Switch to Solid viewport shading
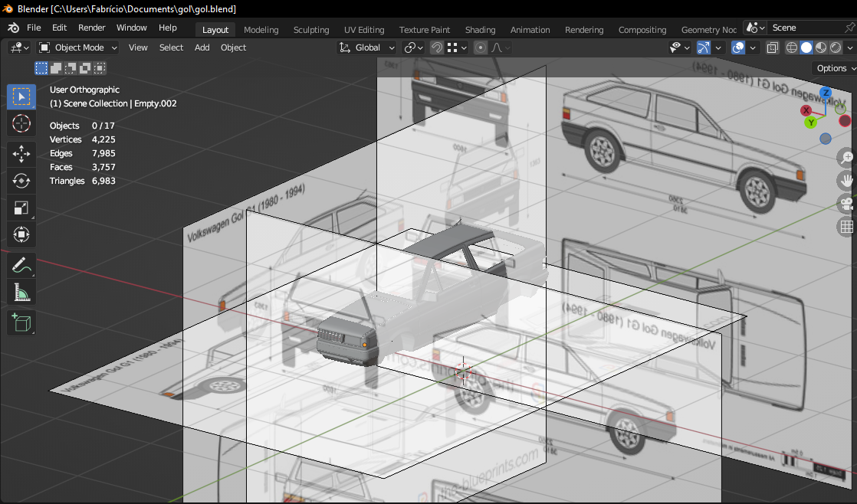Screen dimensions: 857x504 tap(806, 48)
